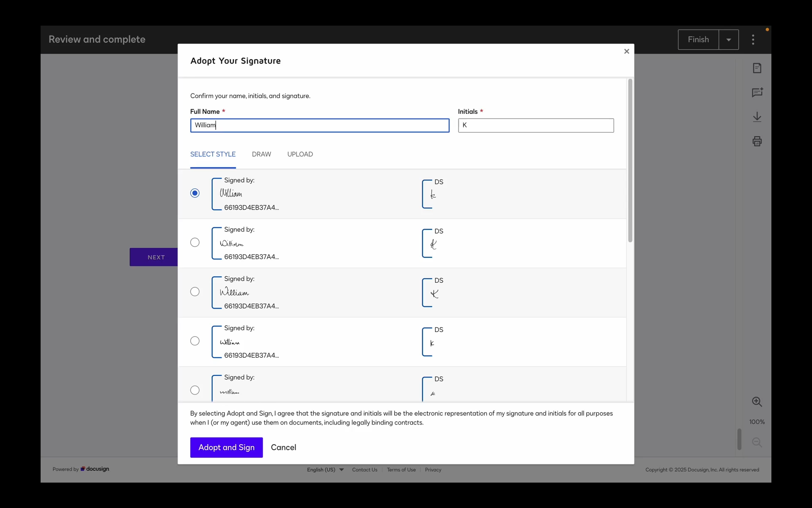Click the signature list vertical scrollbar
Screen dimensions: 812x508
click(630, 161)
